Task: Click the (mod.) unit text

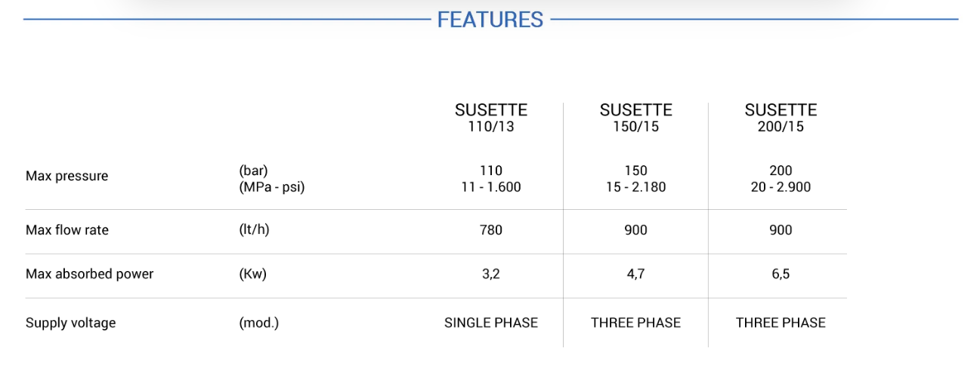Action: point(258,323)
